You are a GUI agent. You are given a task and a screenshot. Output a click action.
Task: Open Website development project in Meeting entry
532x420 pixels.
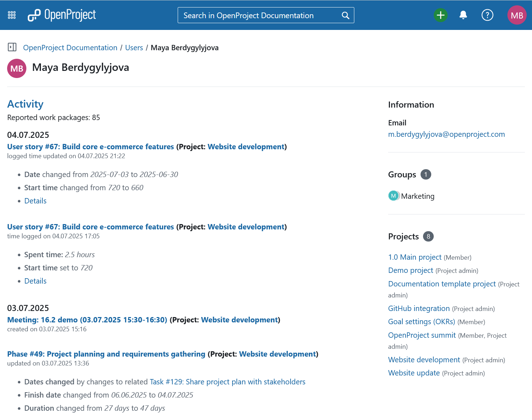pyautogui.click(x=239, y=320)
